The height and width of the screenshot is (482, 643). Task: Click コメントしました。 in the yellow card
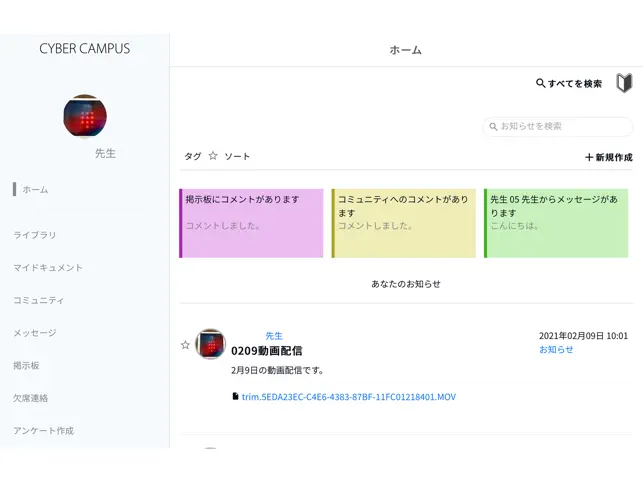pos(375,226)
